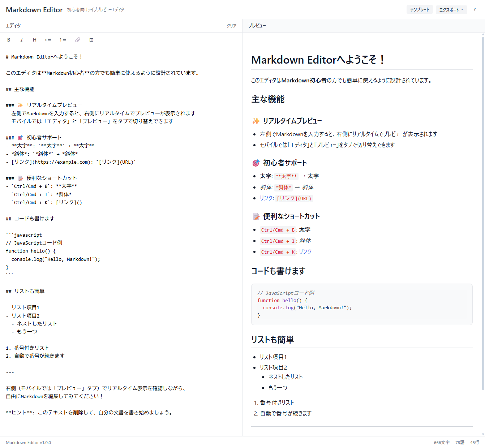Screen dimensions: 485x448
Task: Click preview list item 'リスト項目1'
Action: [x=273, y=357]
